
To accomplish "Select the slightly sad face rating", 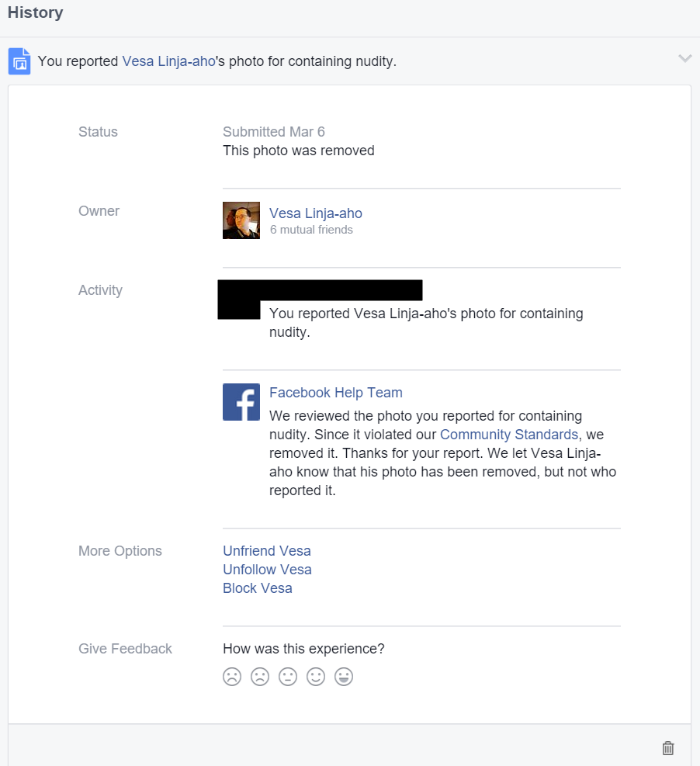I will [260, 677].
